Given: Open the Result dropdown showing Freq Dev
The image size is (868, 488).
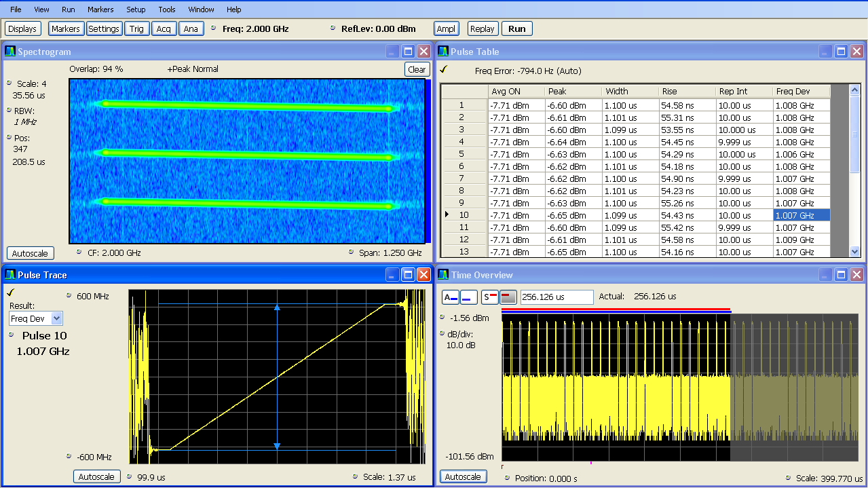Looking at the screenshot, I should (56, 318).
